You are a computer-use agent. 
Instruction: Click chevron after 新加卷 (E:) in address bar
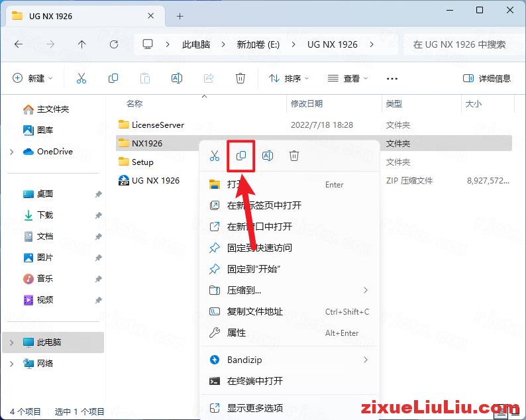(x=293, y=44)
